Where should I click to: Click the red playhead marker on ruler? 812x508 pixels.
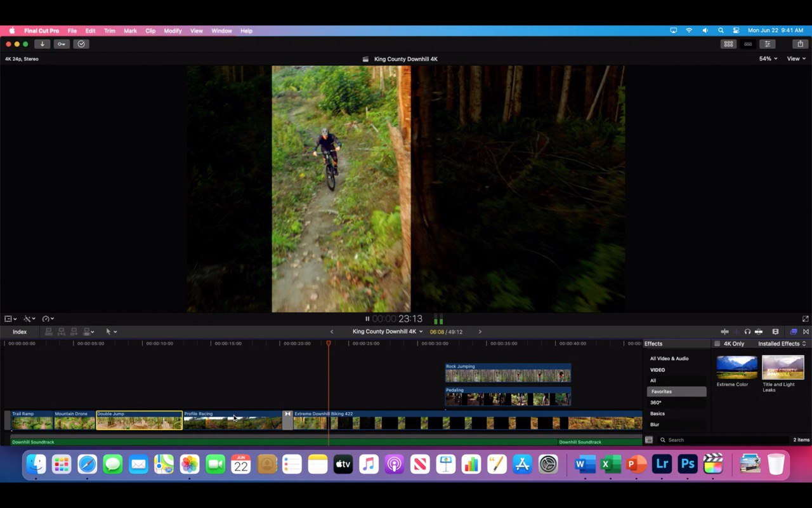(x=329, y=344)
